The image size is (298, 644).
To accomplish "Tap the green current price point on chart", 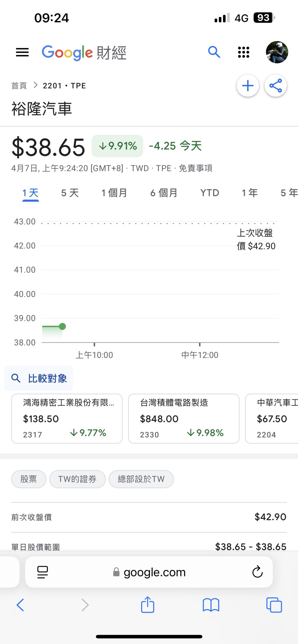I will pos(62,326).
